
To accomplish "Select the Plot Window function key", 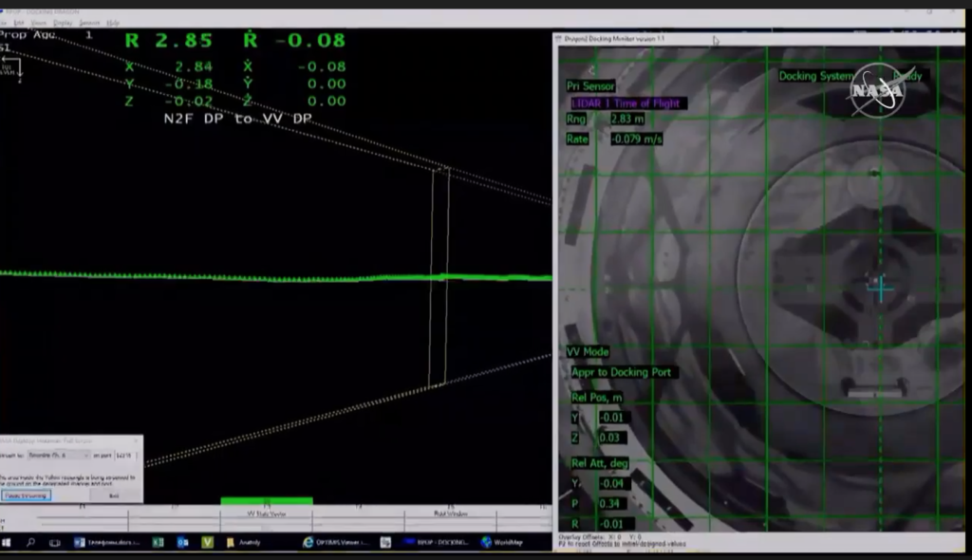I will point(451,514).
